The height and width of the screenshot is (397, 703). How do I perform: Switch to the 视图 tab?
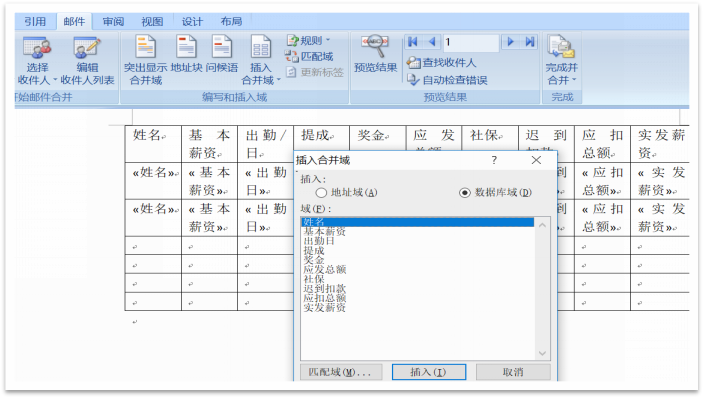(152, 22)
